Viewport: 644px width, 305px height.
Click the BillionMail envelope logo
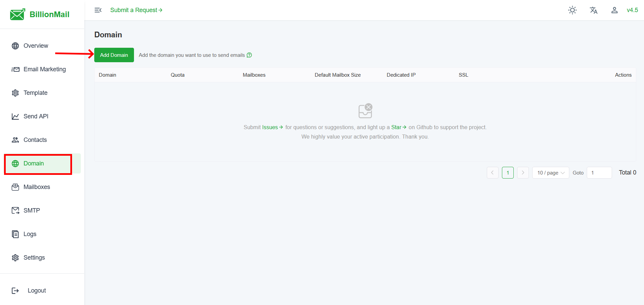[x=18, y=14]
